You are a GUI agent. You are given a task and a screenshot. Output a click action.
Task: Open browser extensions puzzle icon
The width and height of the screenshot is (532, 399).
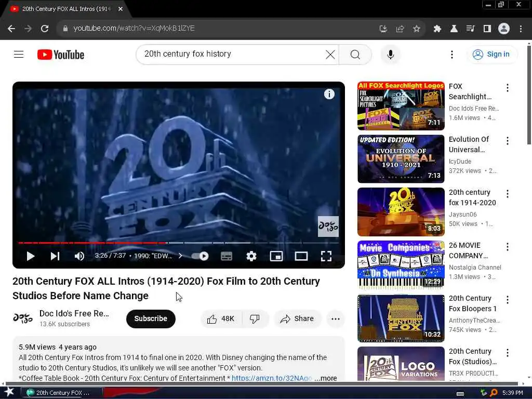click(437, 29)
